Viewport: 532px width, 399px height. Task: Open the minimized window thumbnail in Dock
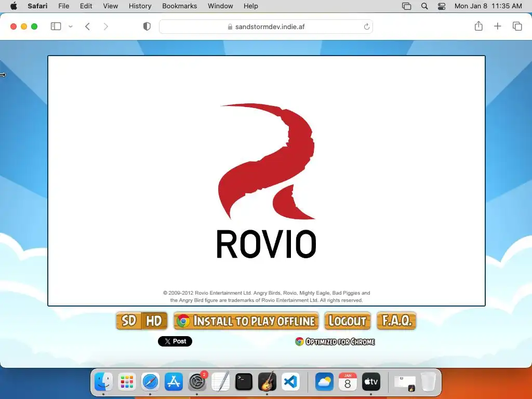click(404, 382)
